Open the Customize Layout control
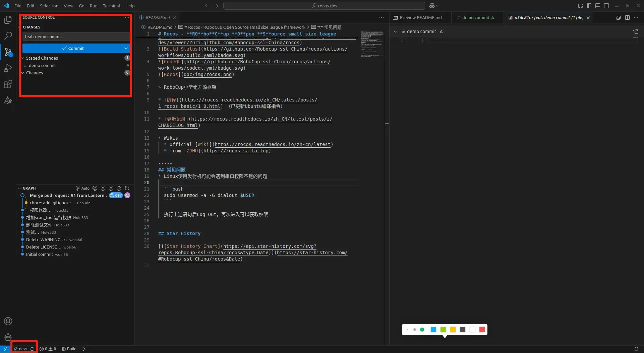The height and width of the screenshot is (353, 644). tap(580, 6)
